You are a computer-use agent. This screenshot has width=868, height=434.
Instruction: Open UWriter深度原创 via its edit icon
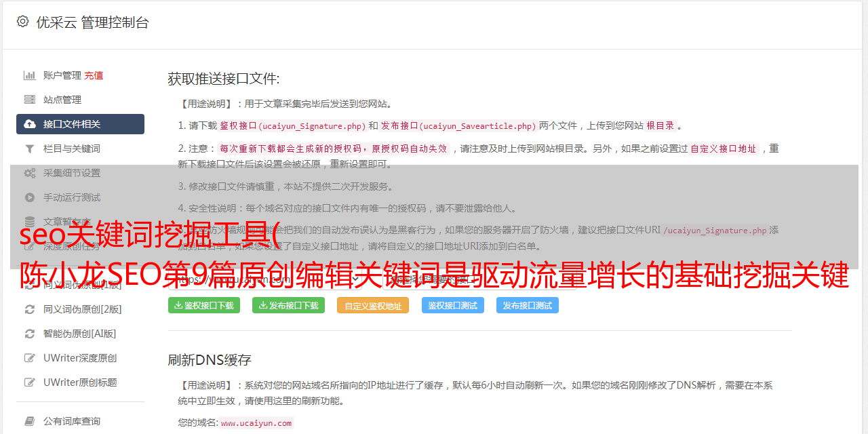30,358
